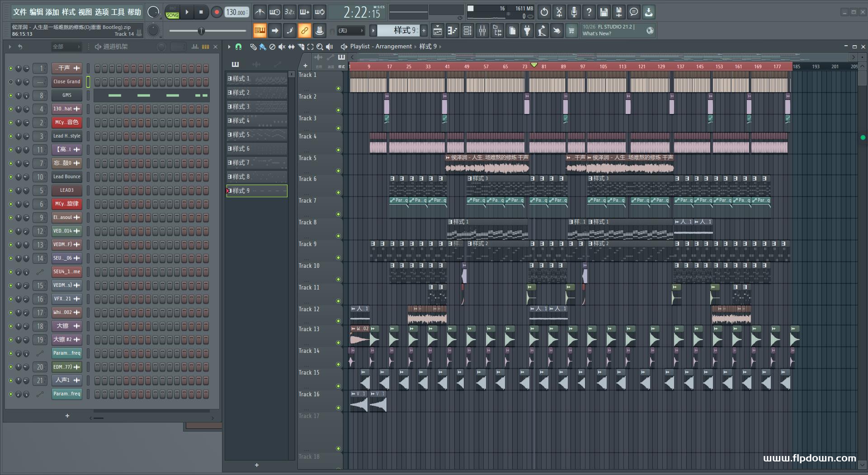Select 样式 3 in the pattern picker
The width and height of the screenshot is (868, 475).
point(256,106)
